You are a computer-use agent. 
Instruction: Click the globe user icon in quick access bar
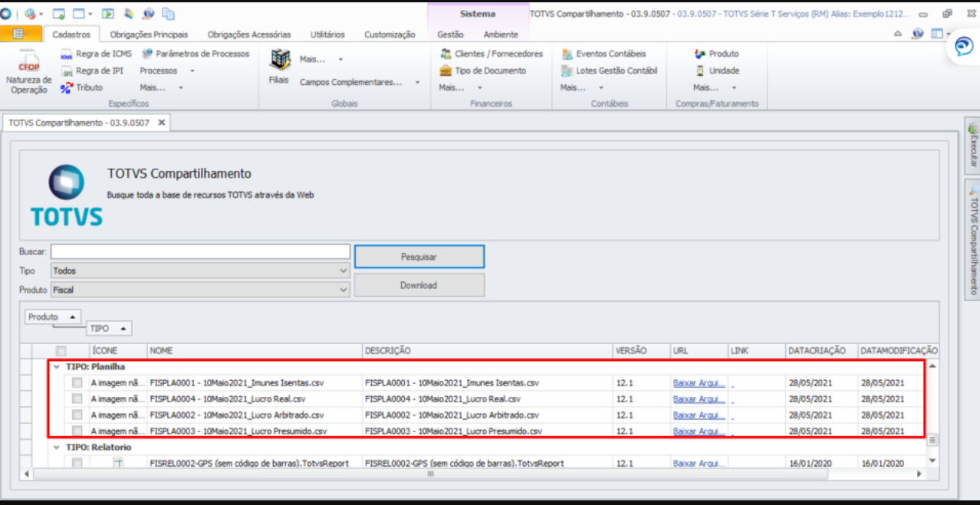148,14
